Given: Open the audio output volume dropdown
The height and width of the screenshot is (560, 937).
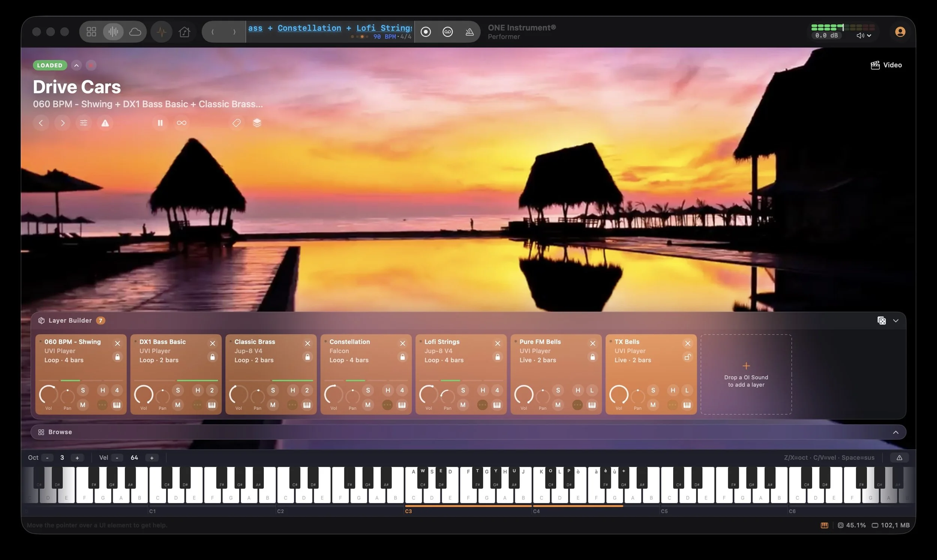Looking at the screenshot, I should point(864,36).
